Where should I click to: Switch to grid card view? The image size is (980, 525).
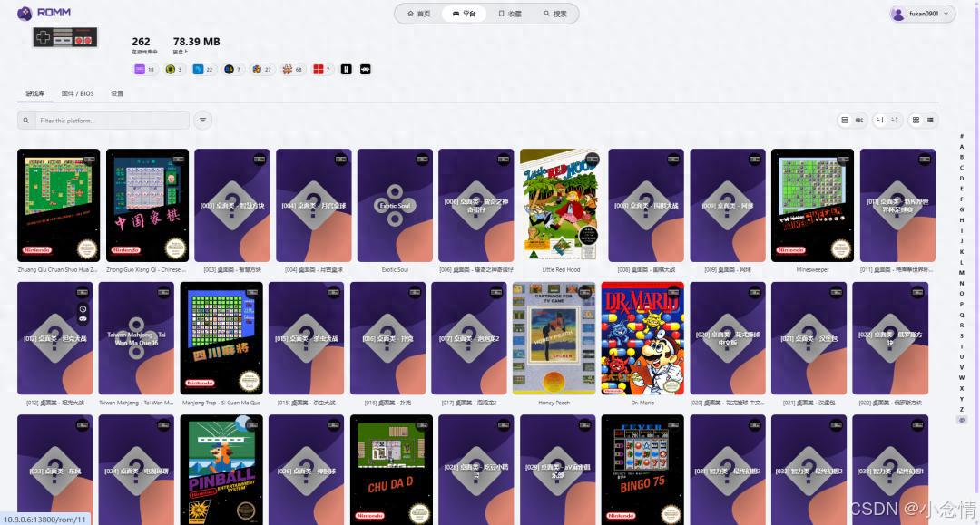(916, 120)
